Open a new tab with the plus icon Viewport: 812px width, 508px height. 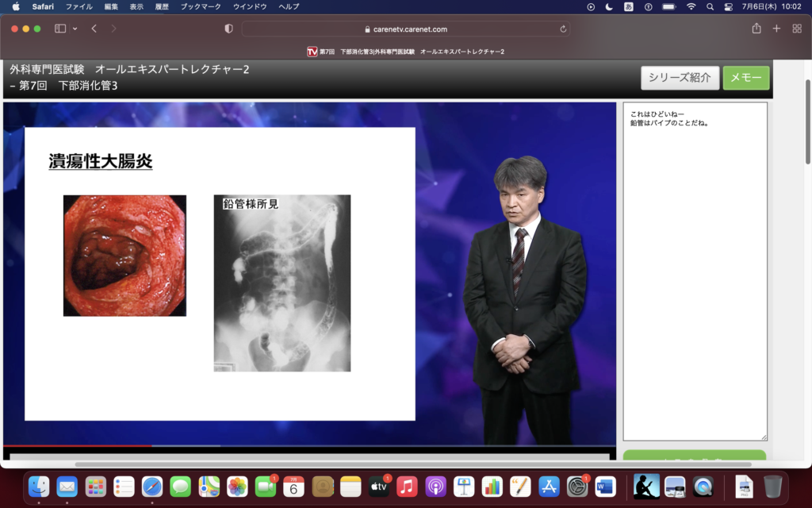[x=776, y=29]
